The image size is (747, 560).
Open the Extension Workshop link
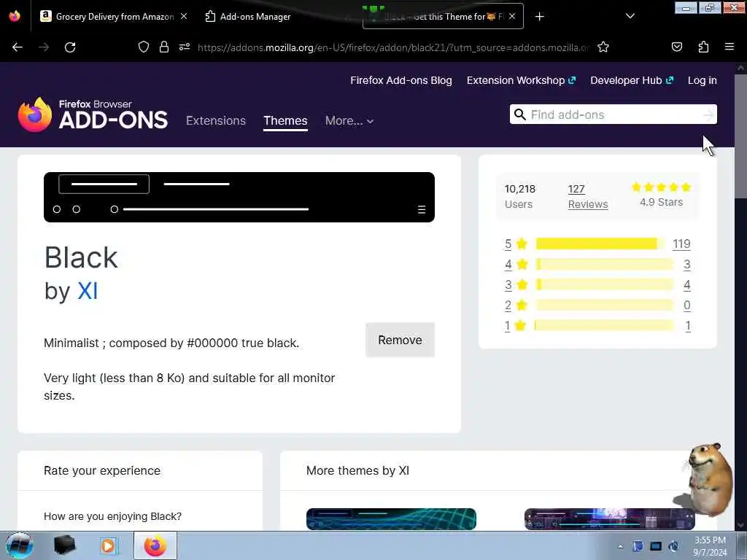[521, 80]
